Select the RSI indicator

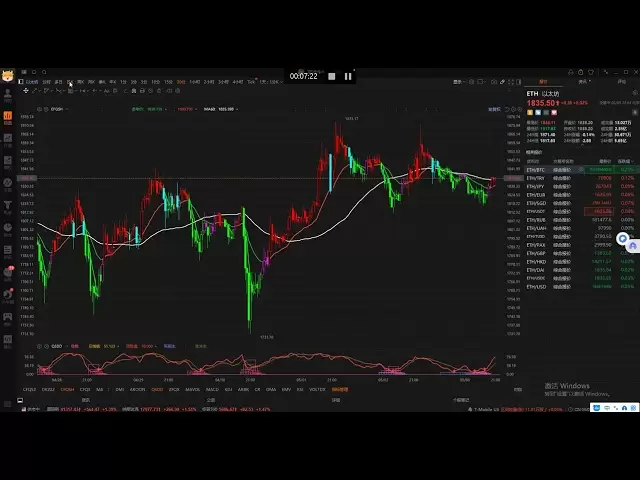tap(300, 389)
